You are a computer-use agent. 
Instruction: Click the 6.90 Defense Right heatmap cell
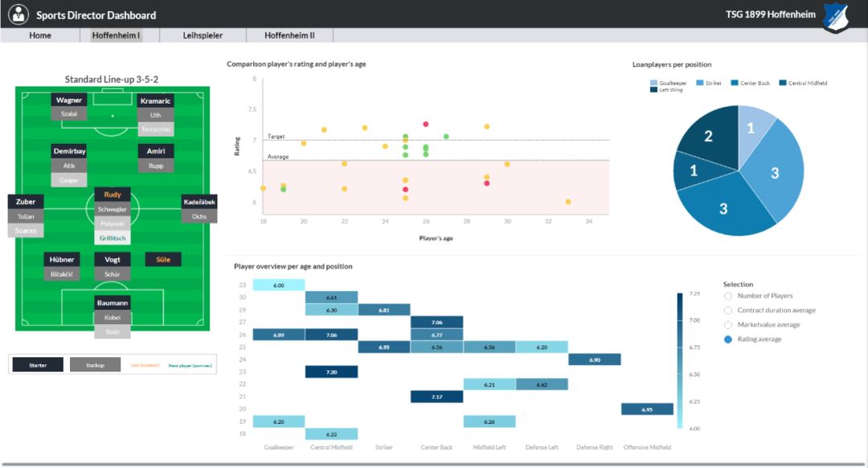(x=595, y=359)
